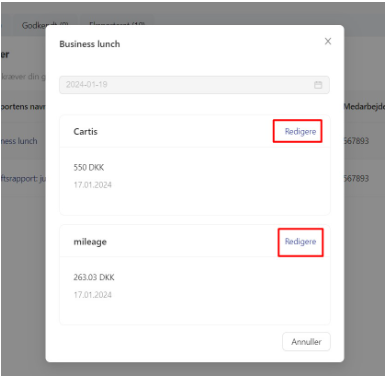Viewport: 385px width, 376px height.
Task: Click employee number 567893 in first row
Action: (x=356, y=141)
